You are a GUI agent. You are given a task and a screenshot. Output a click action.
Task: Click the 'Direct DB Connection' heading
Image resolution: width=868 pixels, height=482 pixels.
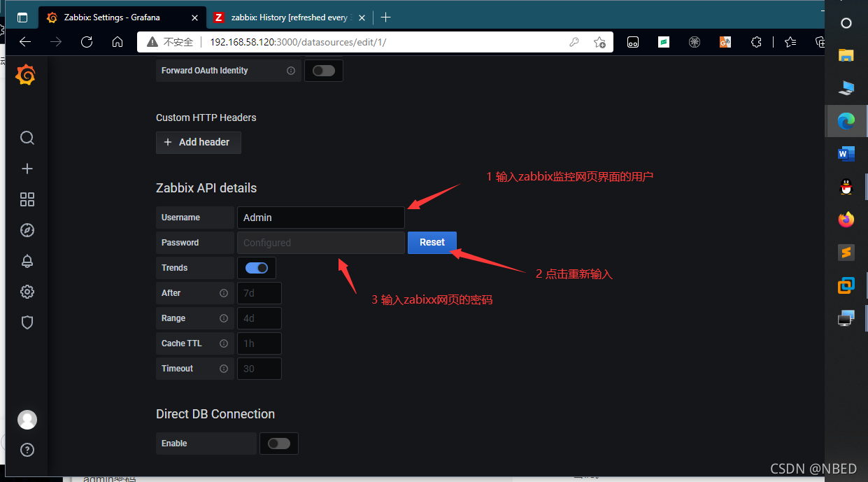tap(215, 414)
